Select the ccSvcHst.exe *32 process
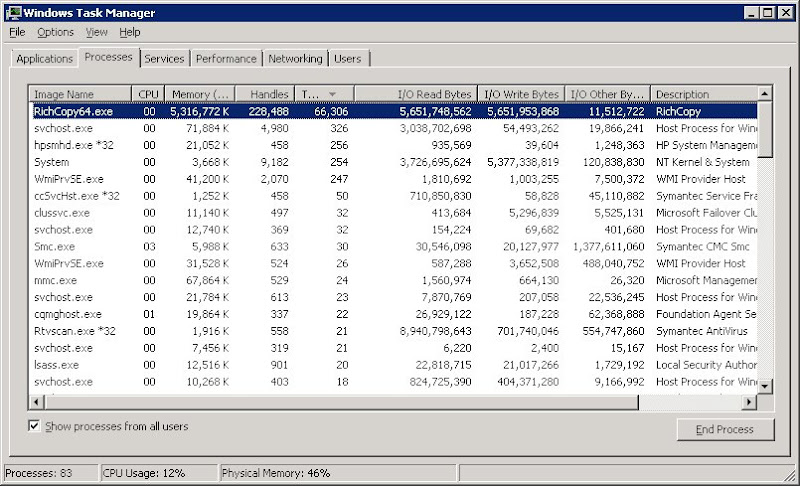Screen dimensions: 800x486 [394, 196]
